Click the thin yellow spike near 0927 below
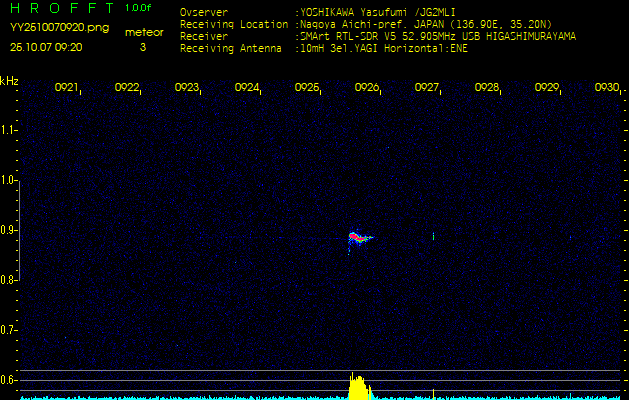Image resolution: width=629 pixels, height=400 pixels. click(433, 394)
